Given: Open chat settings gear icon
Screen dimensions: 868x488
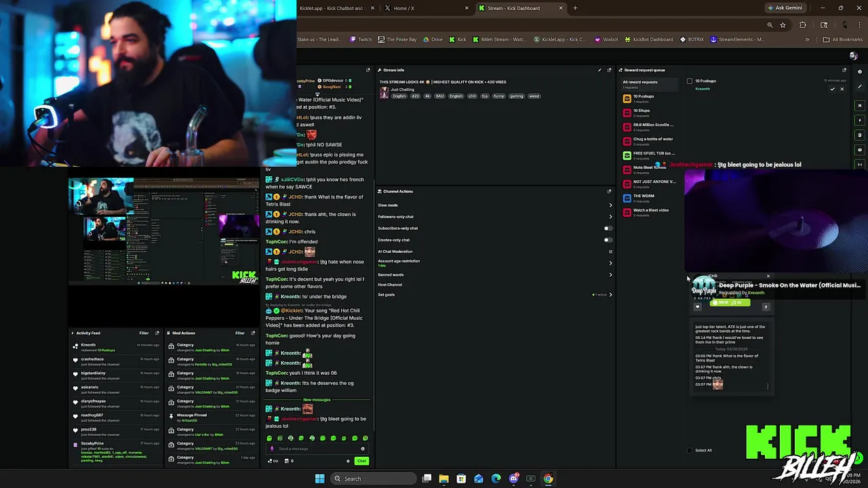Looking at the screenshot, I should click(x=348, y=461).
